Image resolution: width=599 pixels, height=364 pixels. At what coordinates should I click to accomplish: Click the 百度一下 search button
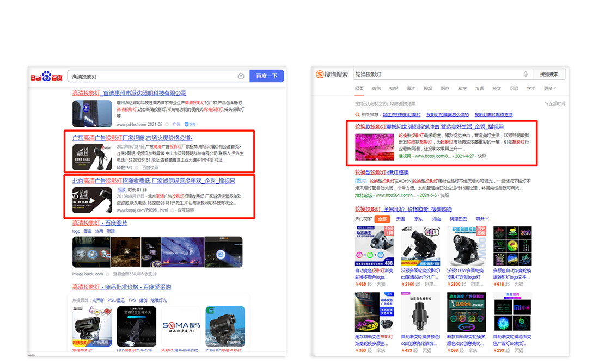[x=267, y=76]
